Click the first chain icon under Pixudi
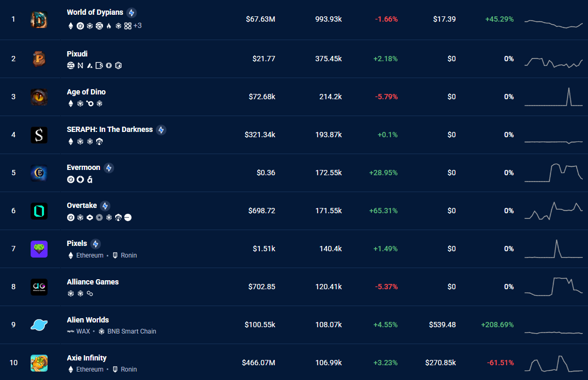588x380 pixels. click(x=70, y=65)
